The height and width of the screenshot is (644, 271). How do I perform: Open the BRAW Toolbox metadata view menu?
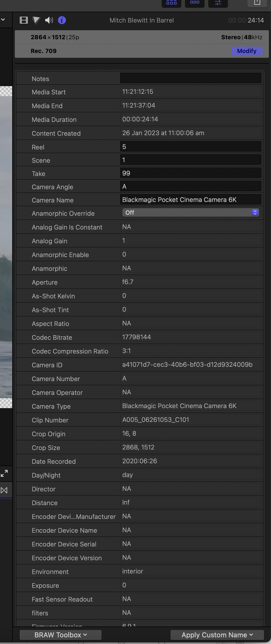click(x=61, y=635)
